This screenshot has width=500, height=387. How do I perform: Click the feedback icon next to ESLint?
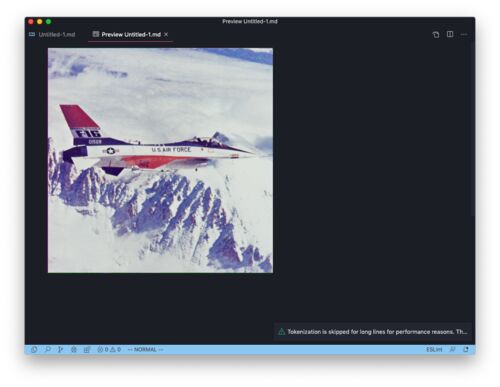pos(452,350)
